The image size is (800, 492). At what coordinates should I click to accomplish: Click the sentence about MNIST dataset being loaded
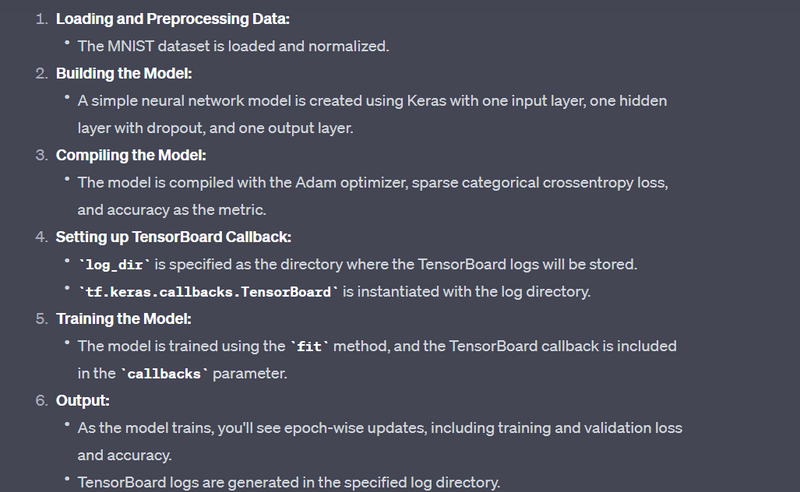(233, 46)
